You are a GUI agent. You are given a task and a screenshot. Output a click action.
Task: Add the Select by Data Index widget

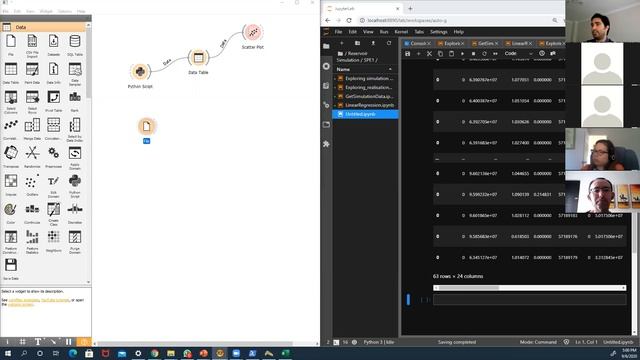click(75, 130)
